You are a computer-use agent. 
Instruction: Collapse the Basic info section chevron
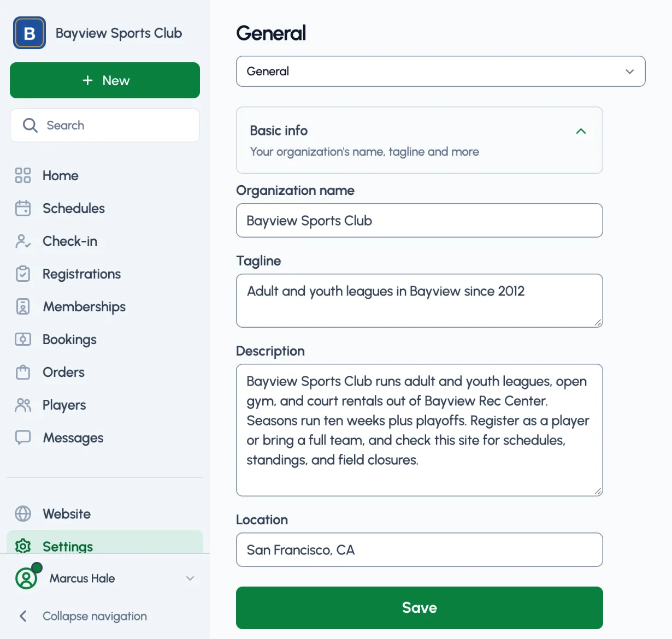tap(581, 131)
